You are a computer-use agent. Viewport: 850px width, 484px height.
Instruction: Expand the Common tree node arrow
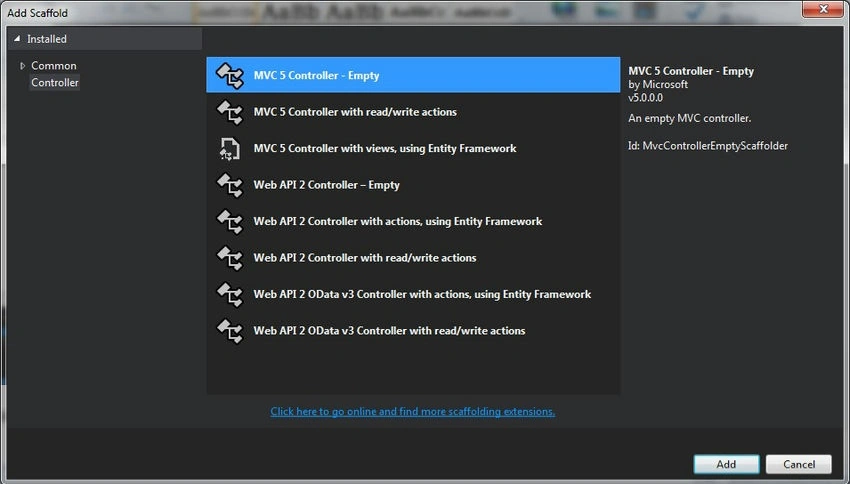[22, 66]
